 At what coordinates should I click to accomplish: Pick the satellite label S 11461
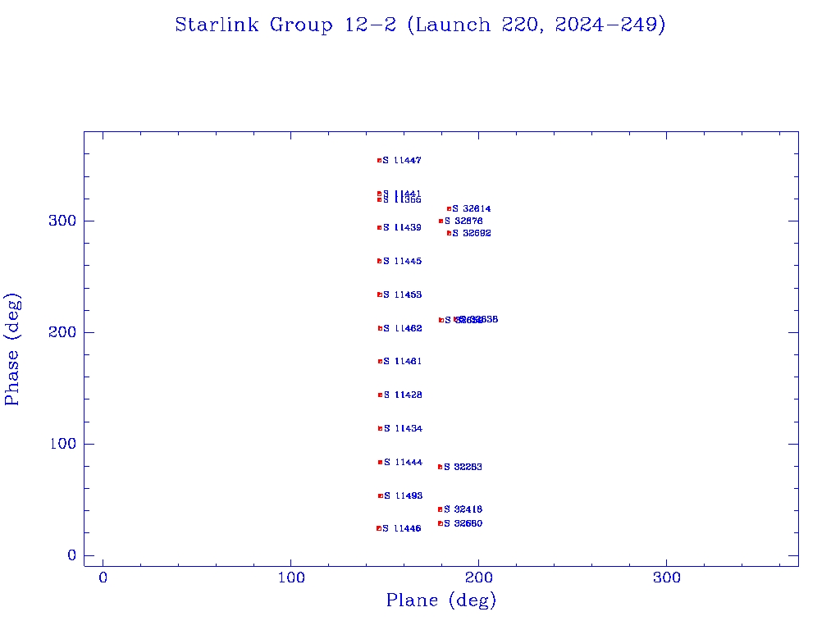pos(403,362)
